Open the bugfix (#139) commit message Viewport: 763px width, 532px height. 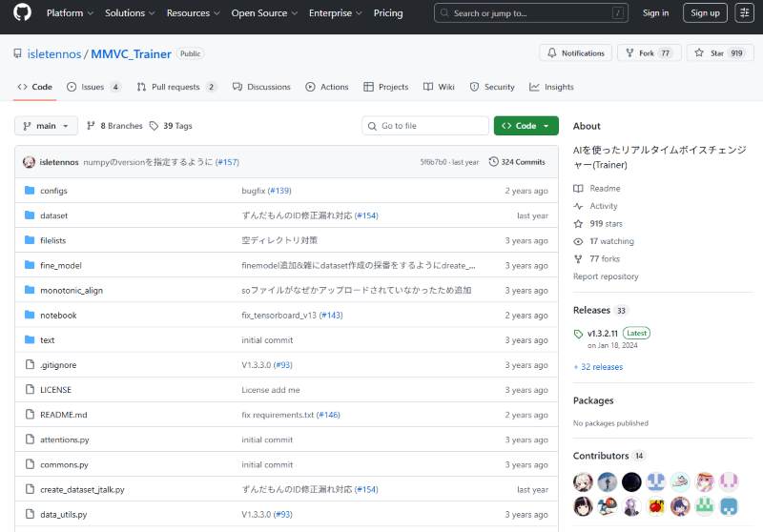tap(266, 191)
